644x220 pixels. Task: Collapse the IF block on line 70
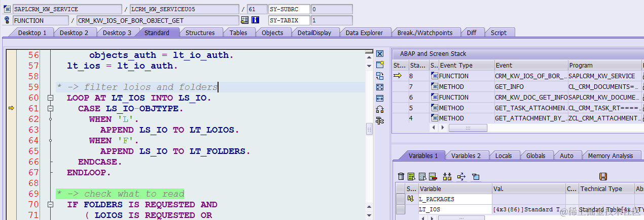pyautogui.click(x=50, y=204)
